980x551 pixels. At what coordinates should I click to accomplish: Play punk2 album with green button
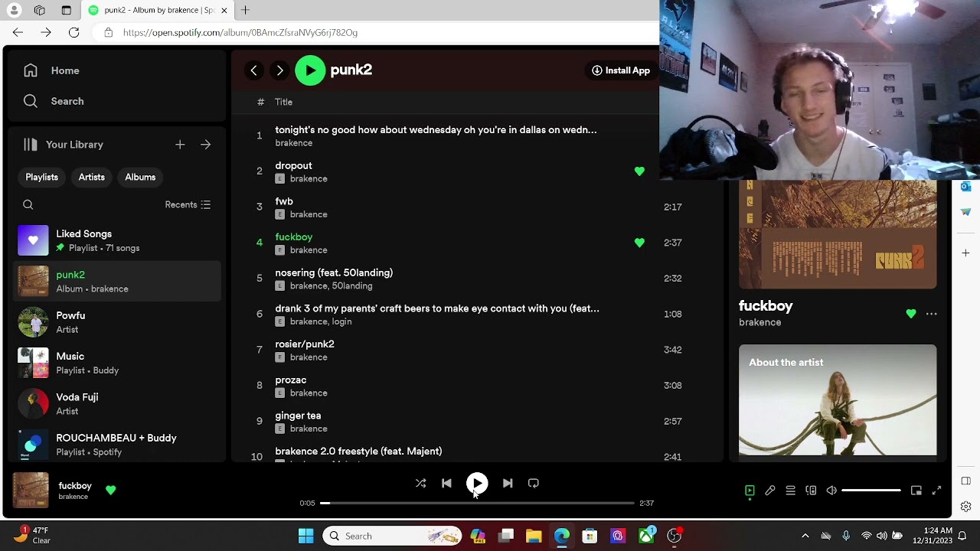(x=310, y=70)
